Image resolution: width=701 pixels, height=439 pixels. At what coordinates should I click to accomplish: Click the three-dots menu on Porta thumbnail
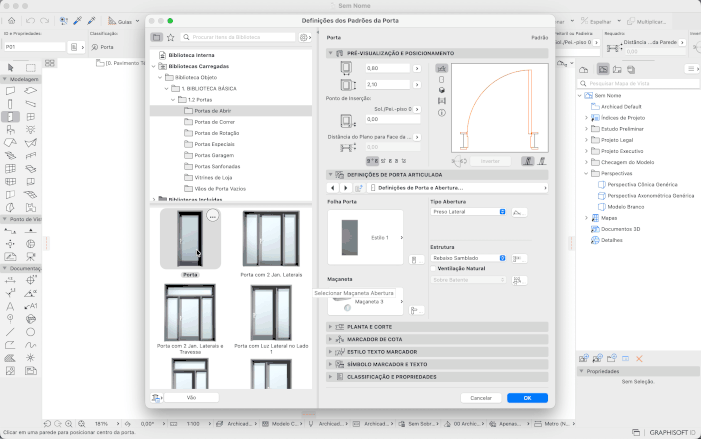point(213,216)
